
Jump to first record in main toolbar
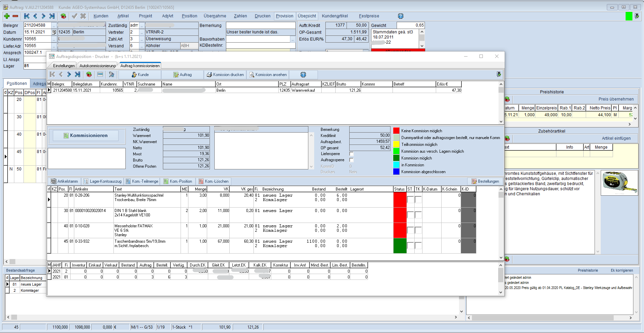pos(27,16)
